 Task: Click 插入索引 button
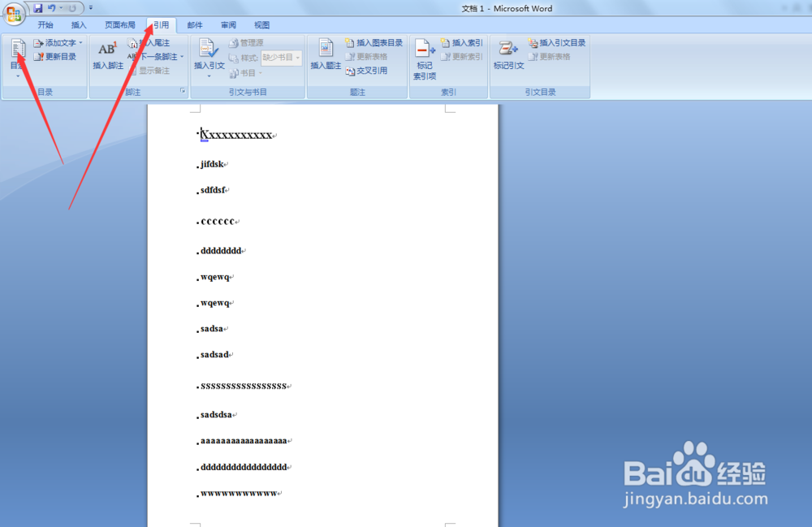click(462, 43)
